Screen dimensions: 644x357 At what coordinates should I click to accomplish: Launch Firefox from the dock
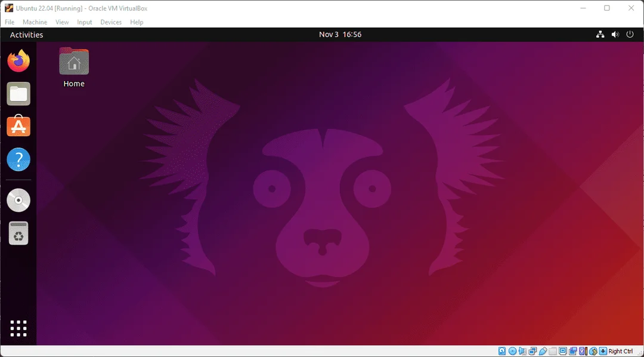click(18, 61)
